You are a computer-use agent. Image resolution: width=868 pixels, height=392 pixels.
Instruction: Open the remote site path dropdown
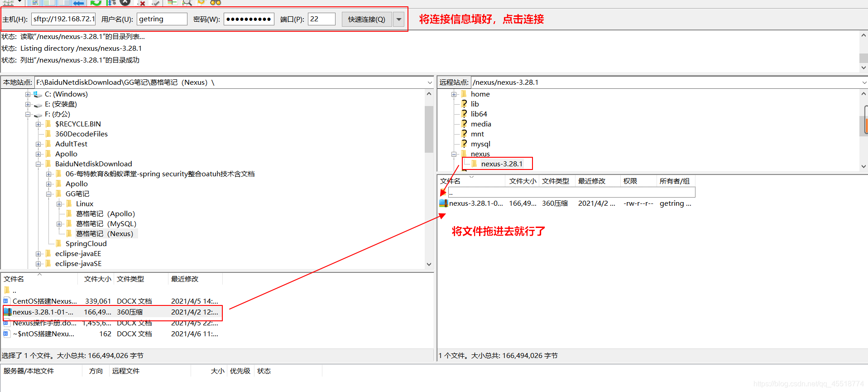(863, 82)
